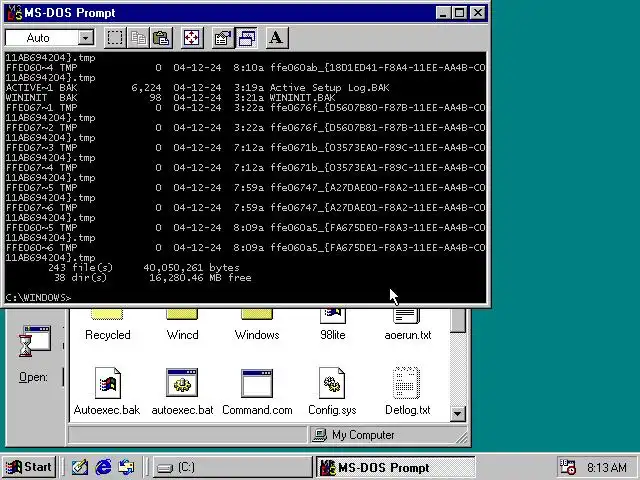Image resolution: width=640 pixels, height=480 pixels.
Task: Select the Detlog.txt file icon
Action: point(407,383)
